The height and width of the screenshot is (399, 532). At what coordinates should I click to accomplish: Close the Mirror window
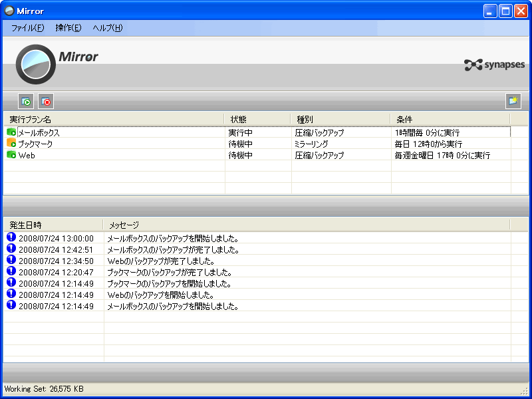521,11
